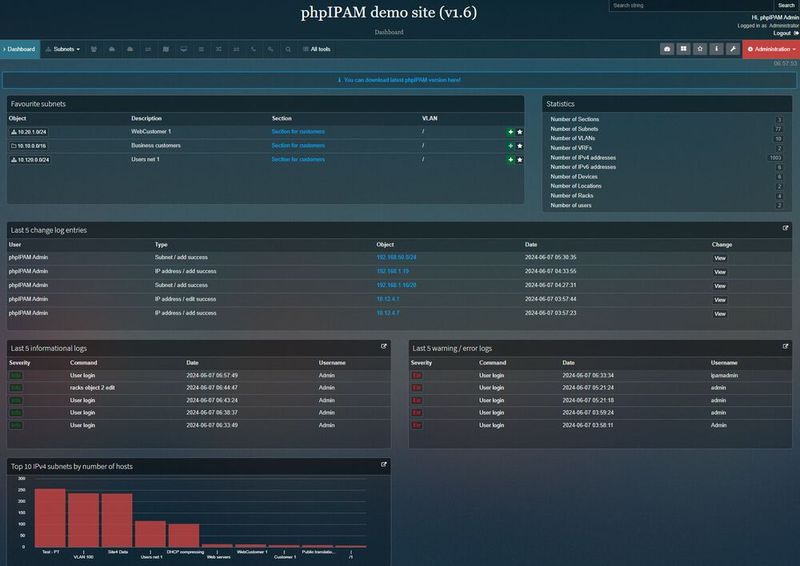The width and height of the screenshot is (800, 566).
Task: Click View for the 03:57:23 change log entry
Action: [720, 314]
